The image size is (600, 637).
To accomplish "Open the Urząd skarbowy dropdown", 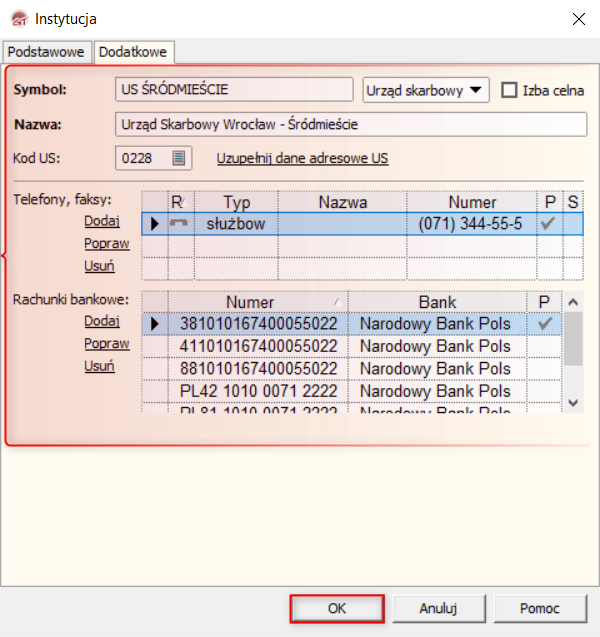I will pos(425,90).
